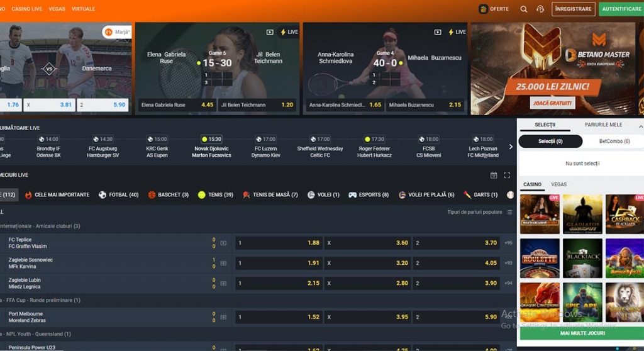Viewport: 644px width, 351px height.
Task: Open live stream icon on Ruse match
Action: (x=270, y=32)
